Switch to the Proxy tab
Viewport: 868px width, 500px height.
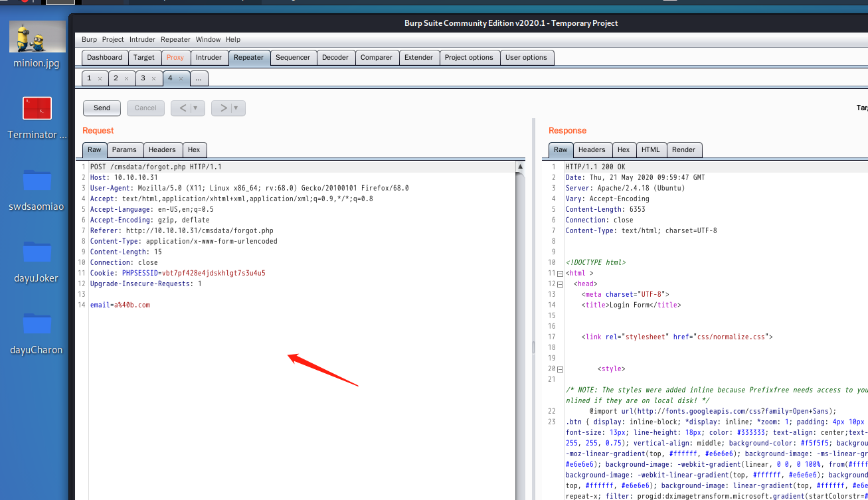coord(175,57)
